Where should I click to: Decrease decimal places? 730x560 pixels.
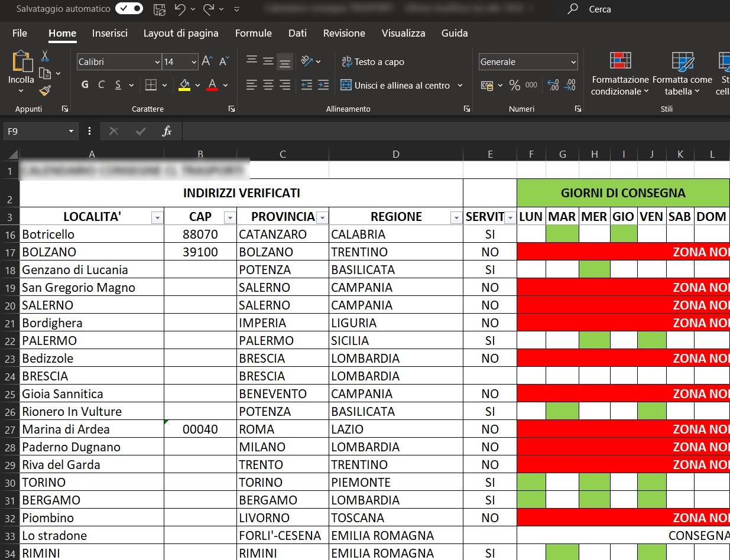(x=570, y=86)
